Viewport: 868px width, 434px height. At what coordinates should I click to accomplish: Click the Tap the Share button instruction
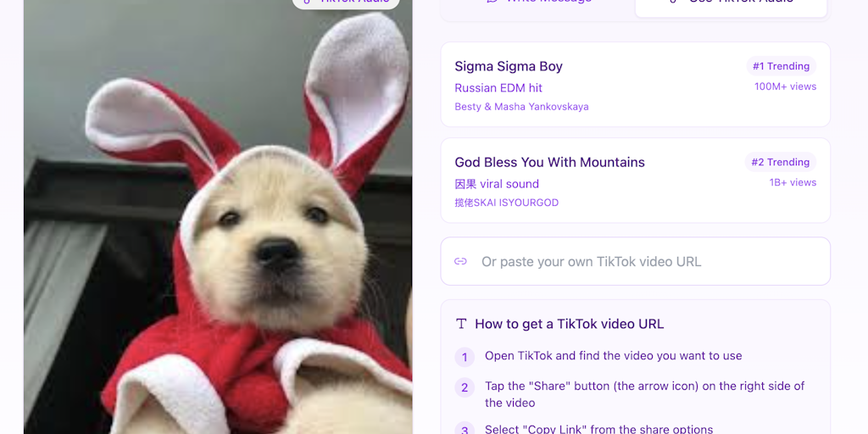coord(645,394)
